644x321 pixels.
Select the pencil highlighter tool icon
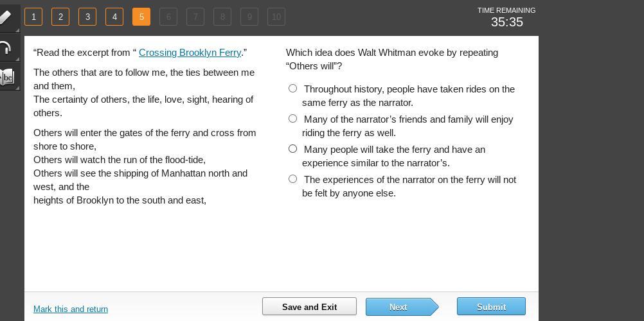(x=6, y=17)
